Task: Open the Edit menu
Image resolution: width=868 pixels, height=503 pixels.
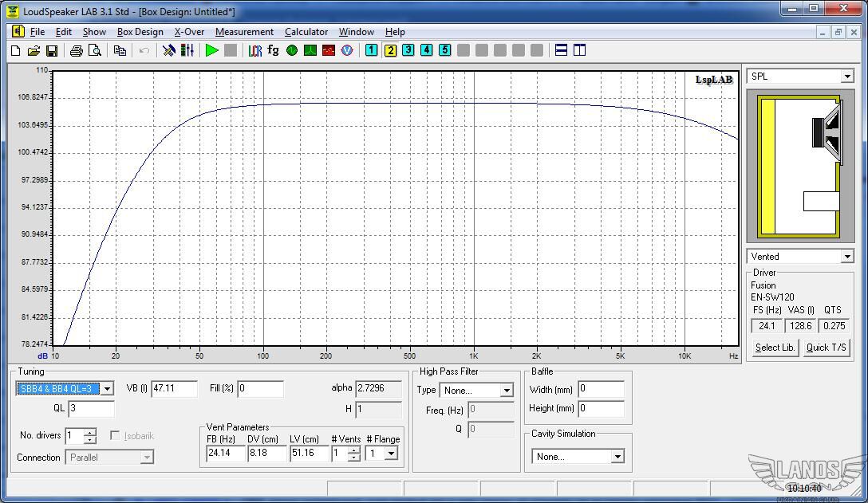Action: click(64, 32)
